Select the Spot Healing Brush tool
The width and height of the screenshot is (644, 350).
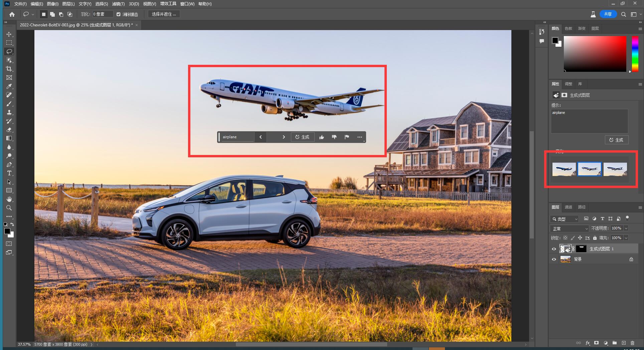9,95
